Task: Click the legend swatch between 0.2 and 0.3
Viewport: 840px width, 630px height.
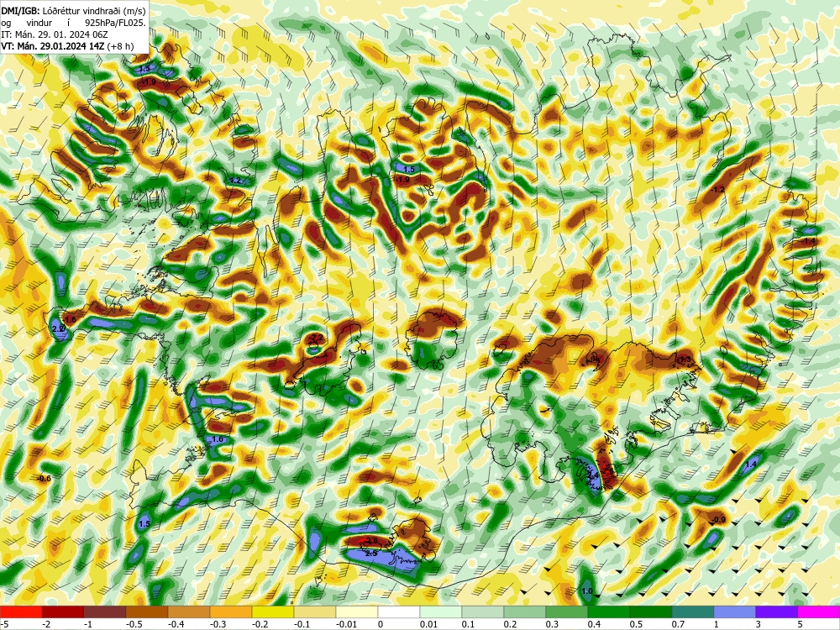Action: (525, 612)
